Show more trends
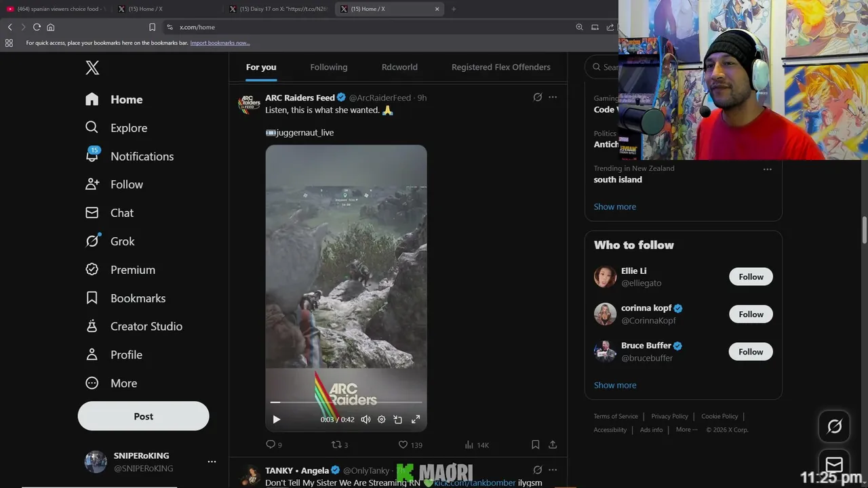Viewport: 868px width, 488px height. (x=615, y=207)
